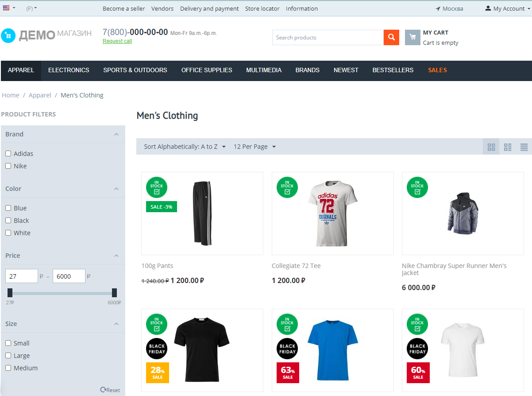This screenshot has height=396, width=532.
Task: Open the US flag language selector
Action: point(9,8)
